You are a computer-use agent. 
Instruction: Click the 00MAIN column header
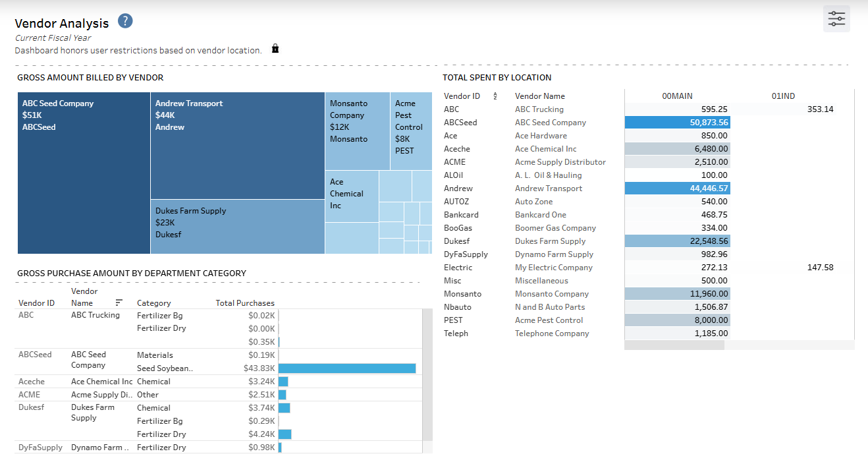coord(677,96)
